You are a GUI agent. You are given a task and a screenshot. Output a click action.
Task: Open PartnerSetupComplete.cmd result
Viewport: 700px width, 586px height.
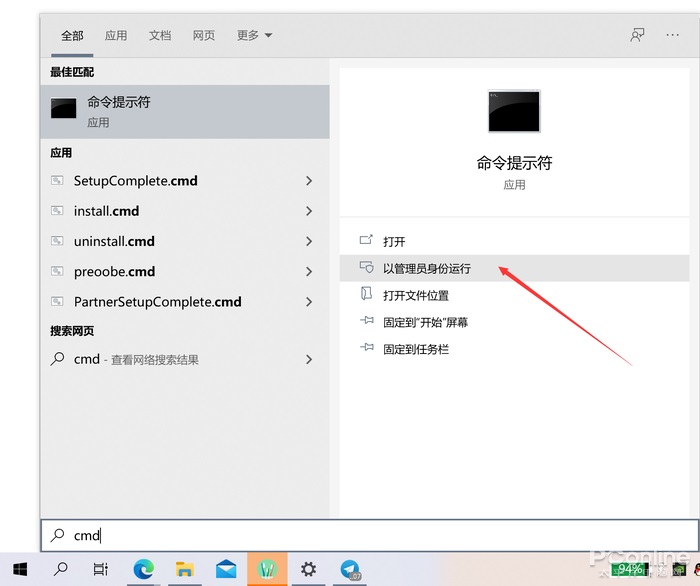coord(185,302)
